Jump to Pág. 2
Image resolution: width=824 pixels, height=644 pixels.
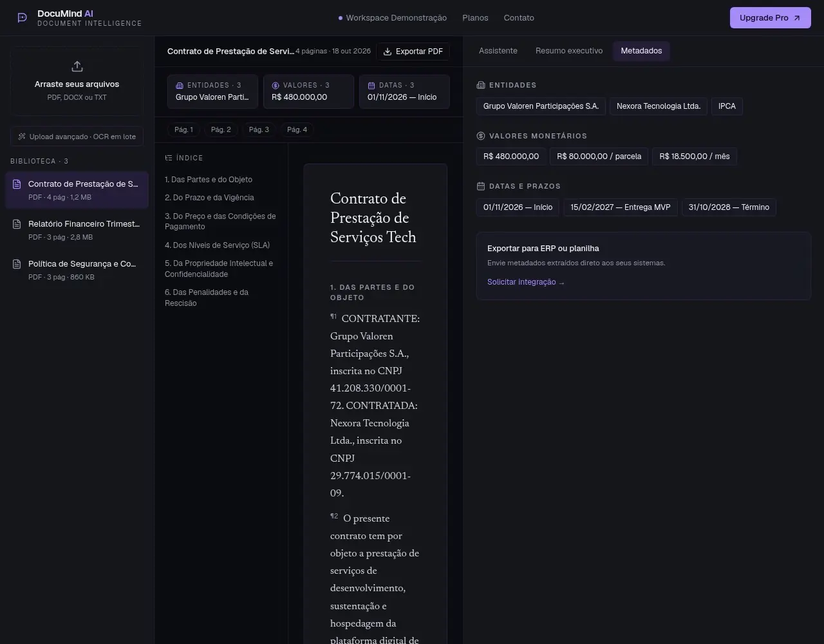(221, 129)
